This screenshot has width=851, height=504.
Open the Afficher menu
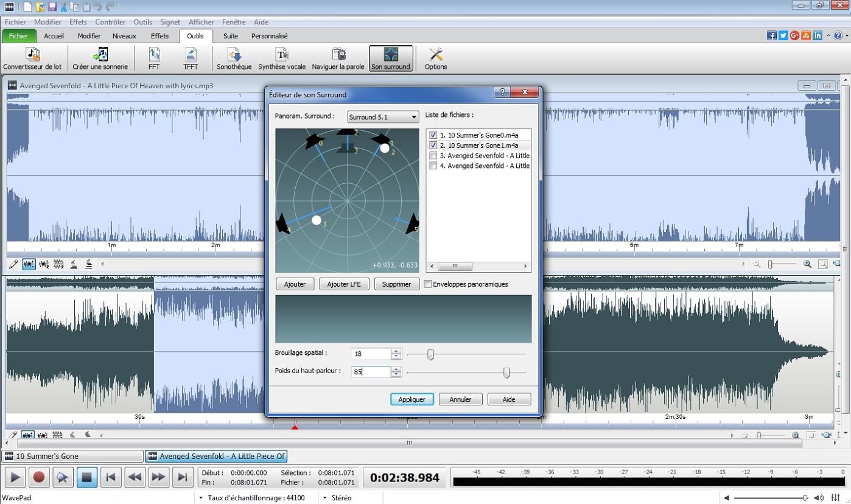point(201,22)
